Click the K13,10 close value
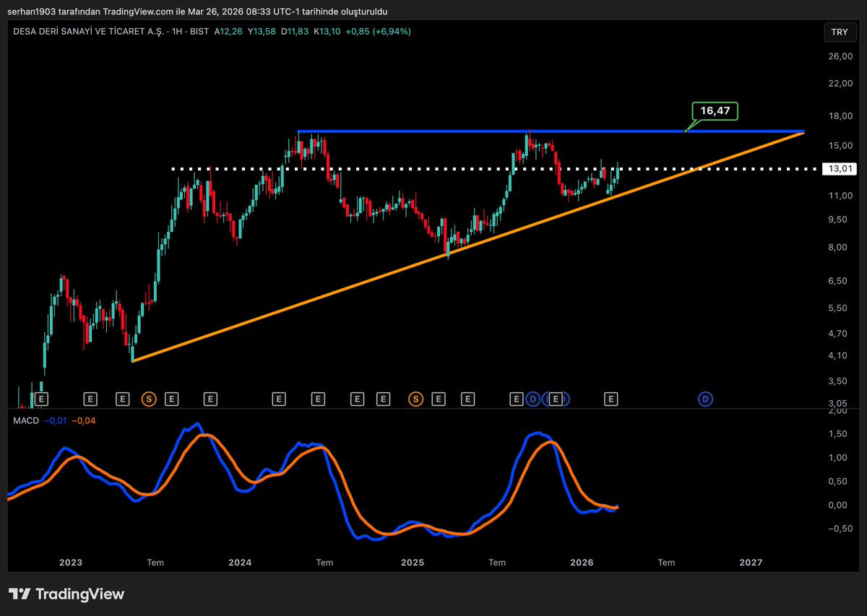The image size is (867, 616). point(327,32)
